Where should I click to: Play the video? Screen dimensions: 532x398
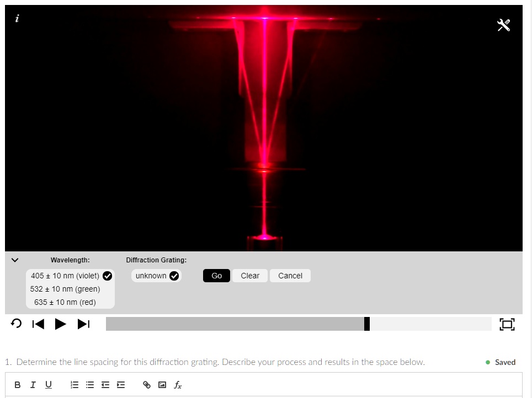61,324
